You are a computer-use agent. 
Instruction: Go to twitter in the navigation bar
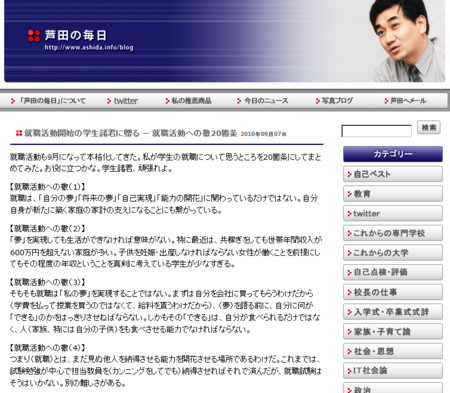click(x=126, y=101)
